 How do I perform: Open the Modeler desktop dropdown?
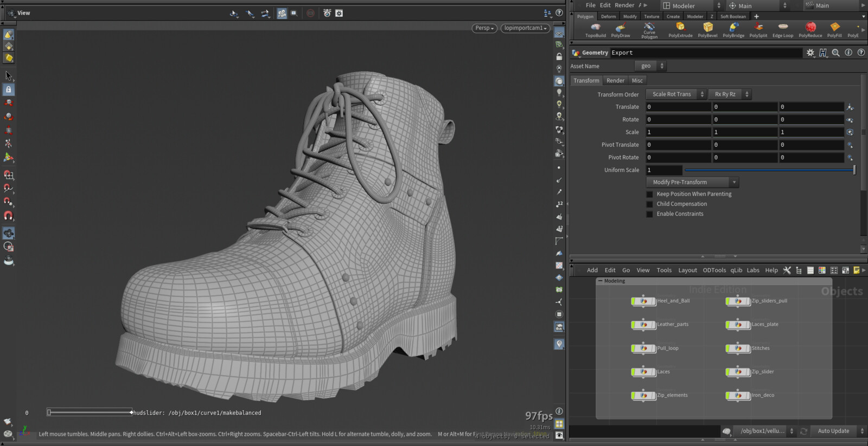pyautogui.click(x=692, y=6)
